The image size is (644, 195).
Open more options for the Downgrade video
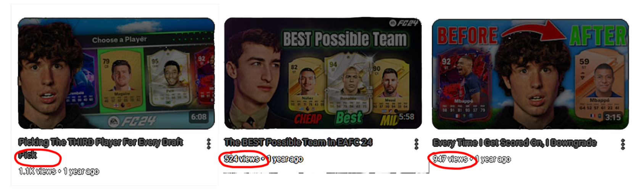(623, 144)
